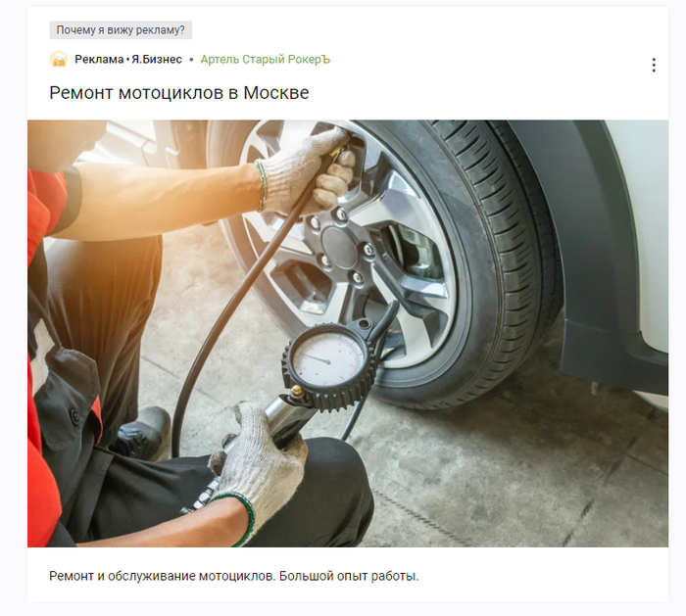
Task: Click the brass valve fitting on the gauge
Action: [x=296, y=391]
